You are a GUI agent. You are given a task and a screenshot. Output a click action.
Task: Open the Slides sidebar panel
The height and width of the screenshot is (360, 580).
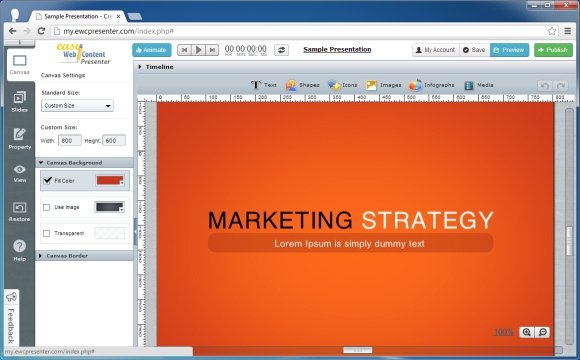pyautogui.click(x=20, y=101)
